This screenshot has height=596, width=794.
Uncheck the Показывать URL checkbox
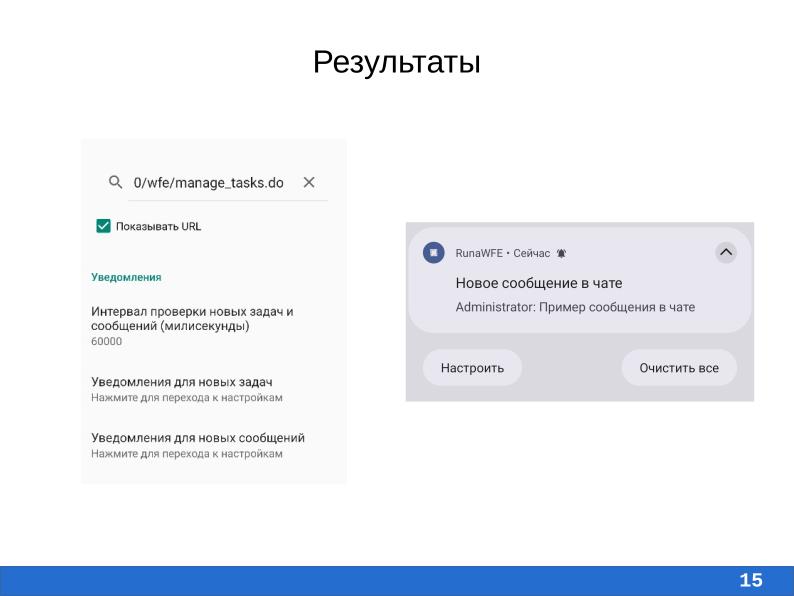pos(103,226)
